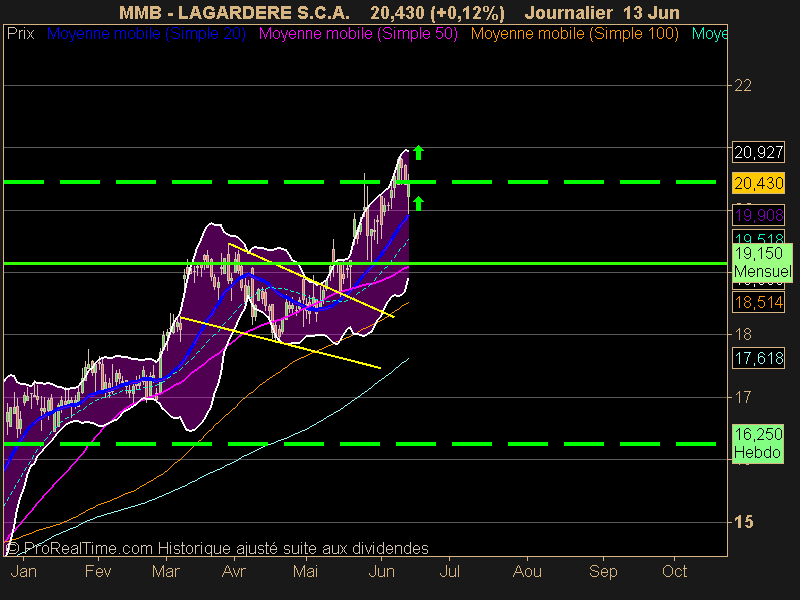Viewport: 800px width, 600px height.
Task: Click the Avr label on time axis
Action: tap(234, 571)
